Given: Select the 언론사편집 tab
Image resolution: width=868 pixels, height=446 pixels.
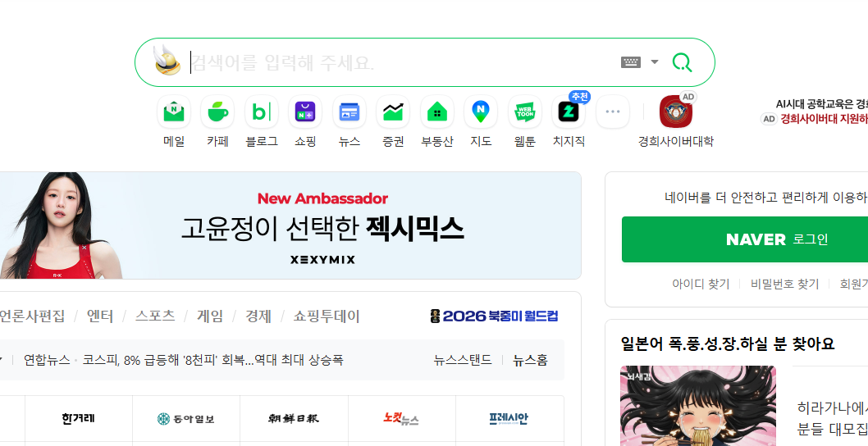Looking at the screenshot, I should 32,316.
